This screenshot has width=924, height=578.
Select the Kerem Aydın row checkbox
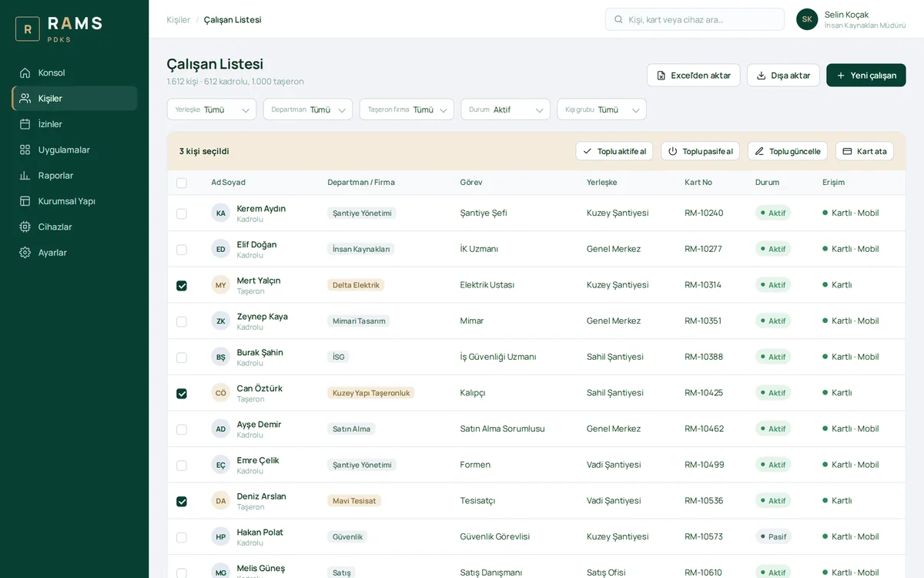tap(182, 213)
